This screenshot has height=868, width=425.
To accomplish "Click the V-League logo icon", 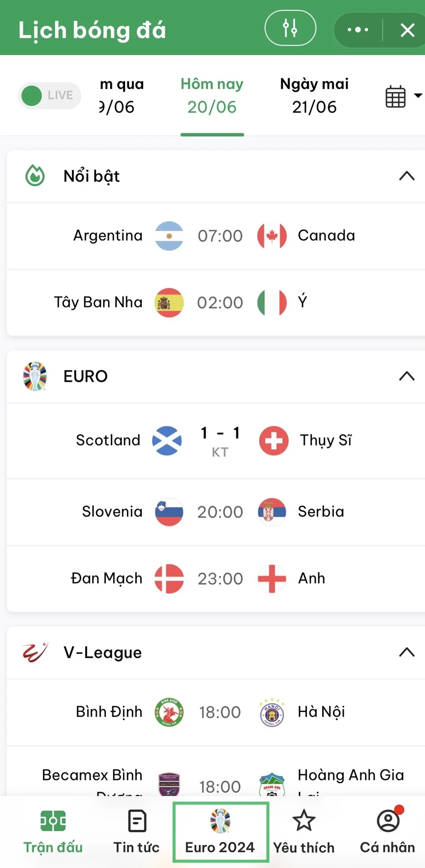I will (35, 652).
